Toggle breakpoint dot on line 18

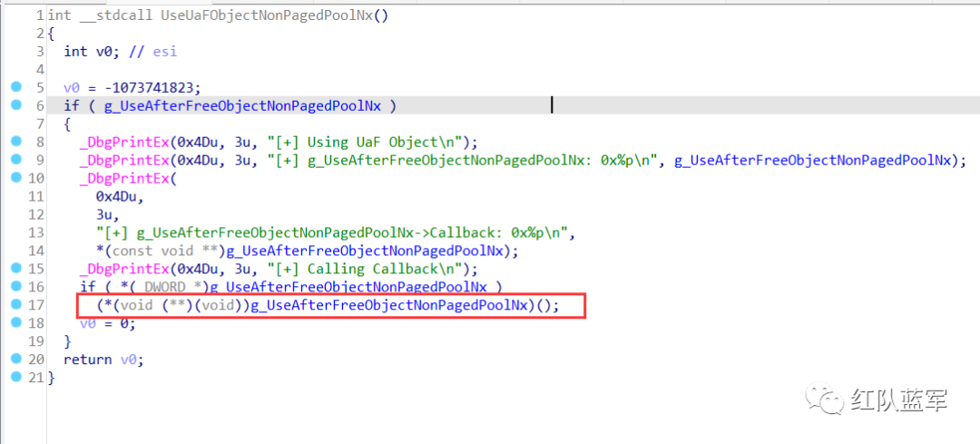[x=16, y=323]
